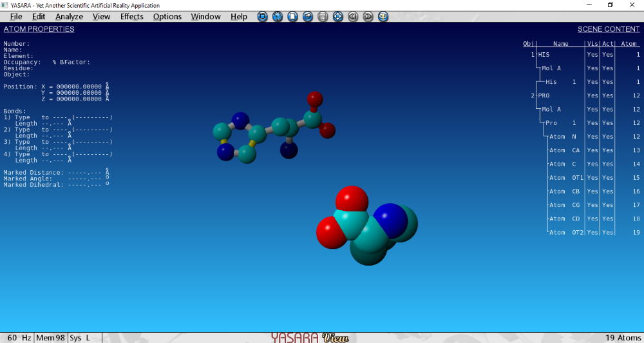Click the gray fast-forward double-arrow icon

[x=368, y=17]
